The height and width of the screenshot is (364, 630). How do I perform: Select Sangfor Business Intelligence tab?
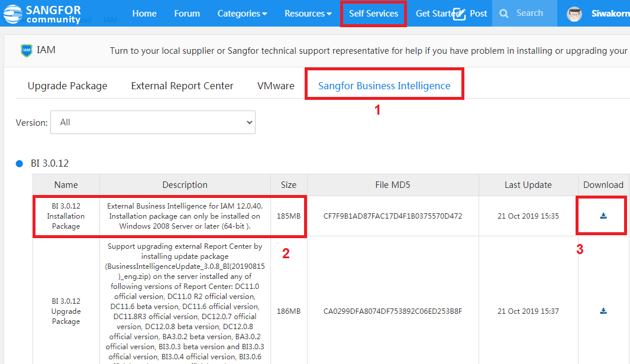[384, 86]
